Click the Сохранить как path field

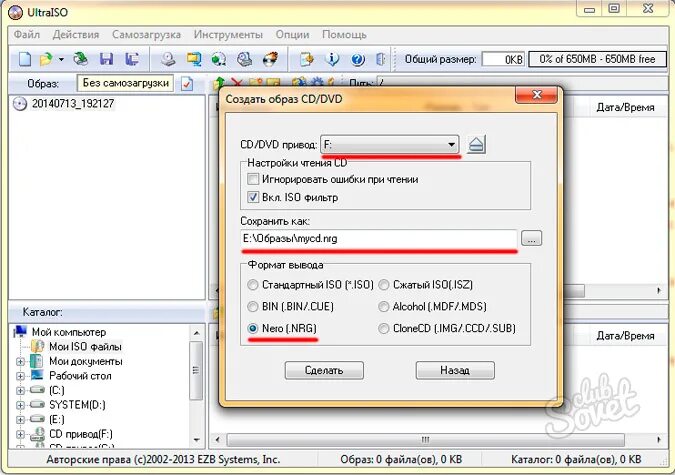(x=379, y=239)
